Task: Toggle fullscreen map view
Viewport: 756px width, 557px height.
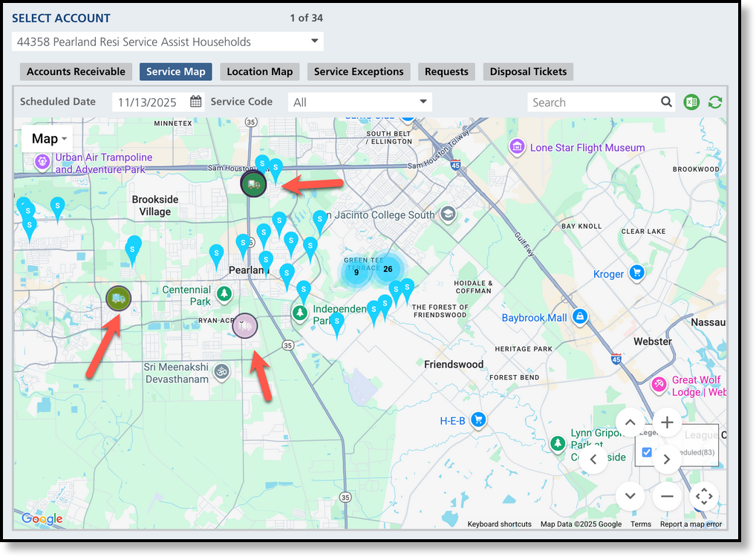Action: [x=704, y=496]
